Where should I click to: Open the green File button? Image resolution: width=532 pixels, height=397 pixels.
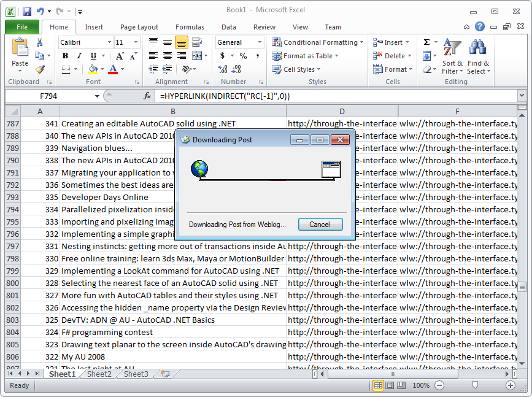[22, 27]
